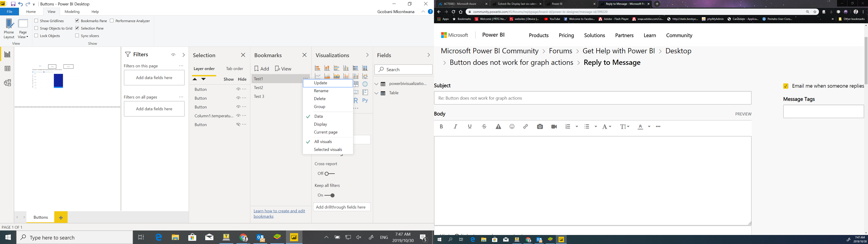The image size is (868, 244).
Task: Apply bold formatting in reply editor
Action: 441,127
